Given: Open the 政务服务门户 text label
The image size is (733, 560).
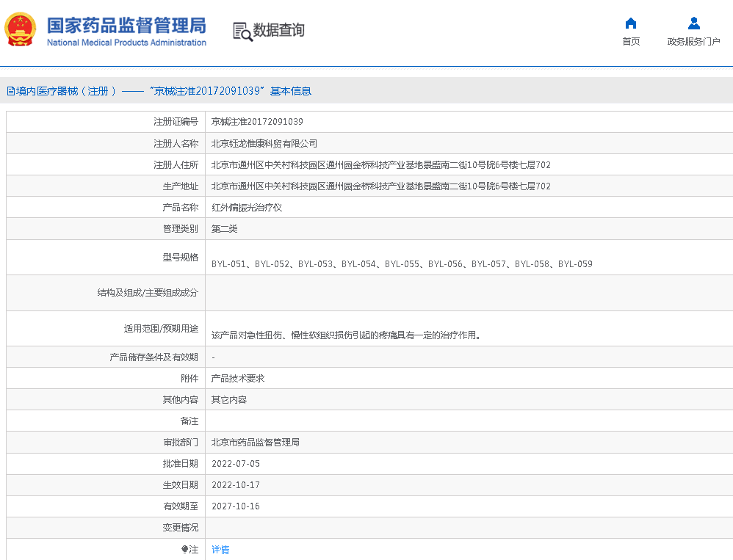Looking at the screenshot, I should tap(693, 42).
